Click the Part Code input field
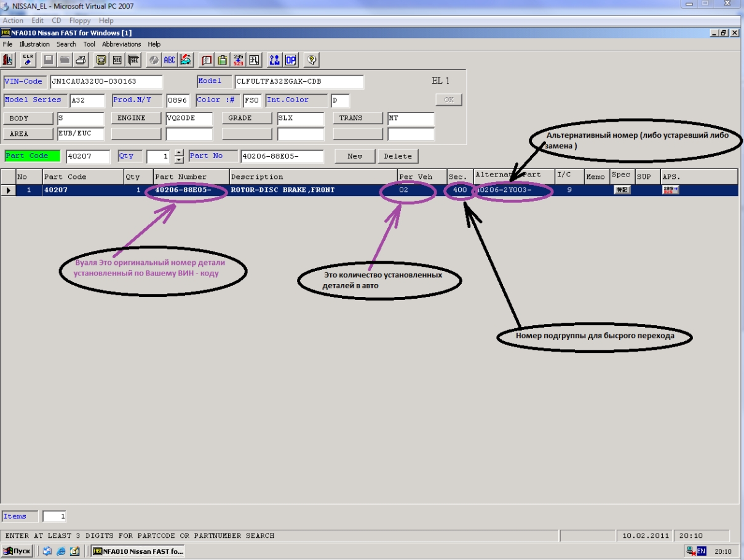 click(x=87, y=156)
